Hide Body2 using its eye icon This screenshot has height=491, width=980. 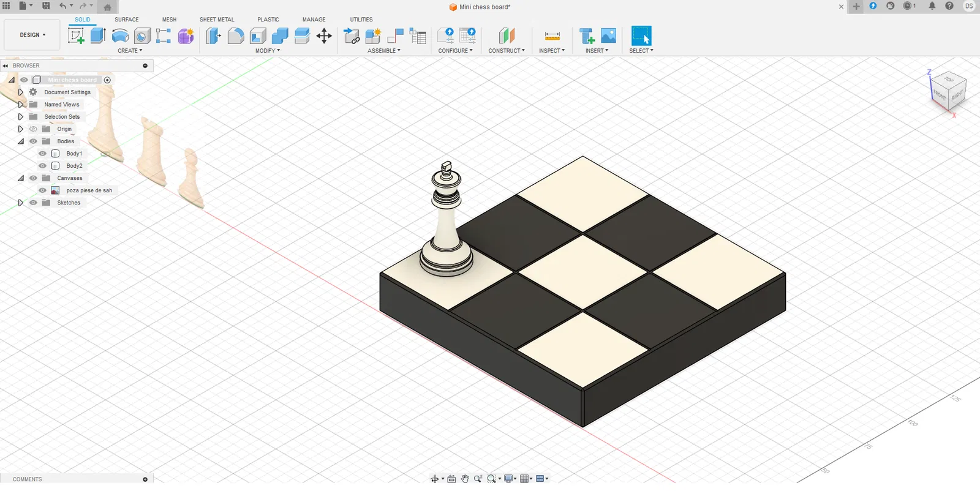42,166
